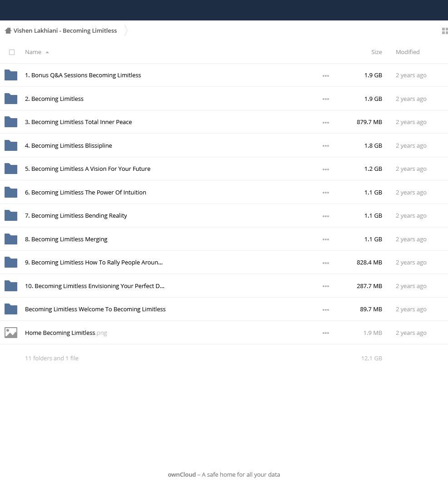Click folder icon of 9. How To Rally People
This screenshot has width=448, height=488.
coord(11,262)
